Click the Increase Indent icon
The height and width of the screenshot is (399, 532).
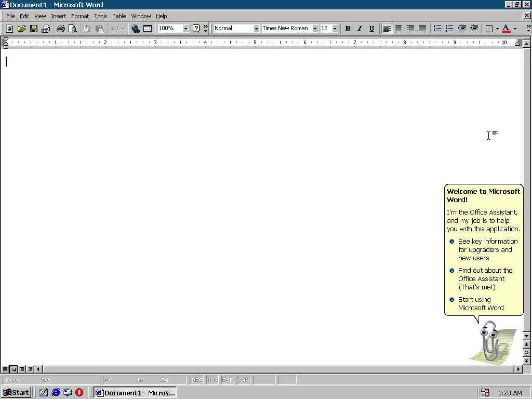pyautogui.click(x=474, y=29)
